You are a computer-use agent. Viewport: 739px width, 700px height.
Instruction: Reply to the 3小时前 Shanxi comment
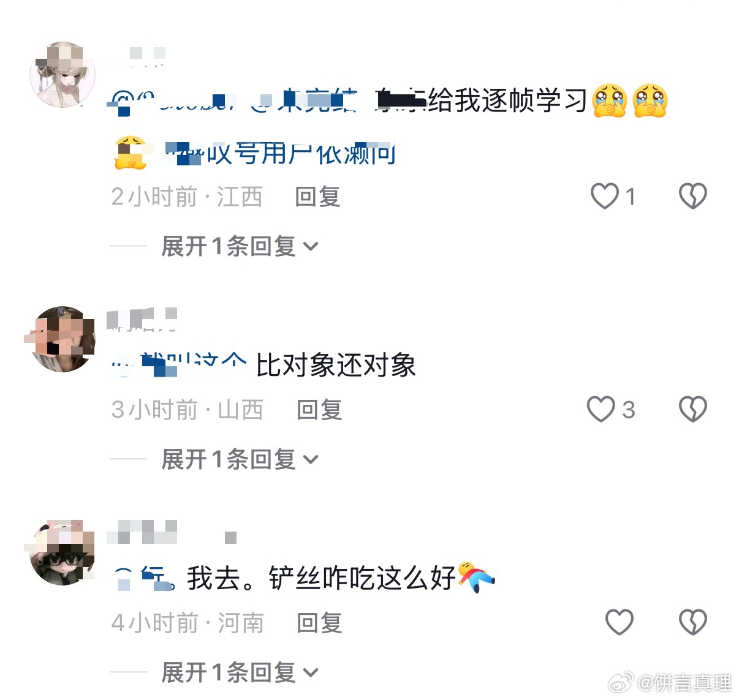pyautogui.click(x=319, y=410)
